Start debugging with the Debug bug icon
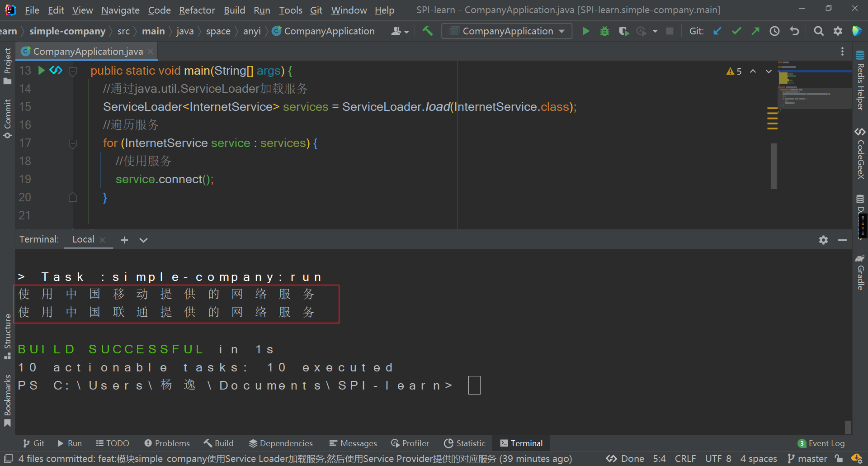The image size is (868, 466). coord(604,31)
